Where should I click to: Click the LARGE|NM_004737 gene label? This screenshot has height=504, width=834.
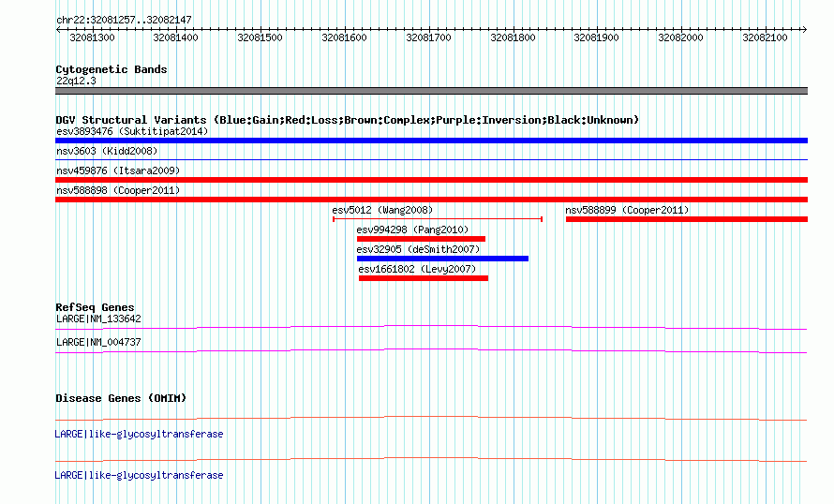pyautogui.click(x=98, y=342)
